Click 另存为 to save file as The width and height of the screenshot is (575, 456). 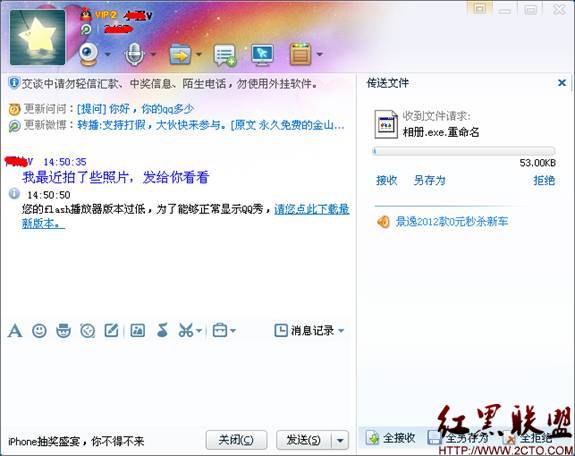coord(429,180)
